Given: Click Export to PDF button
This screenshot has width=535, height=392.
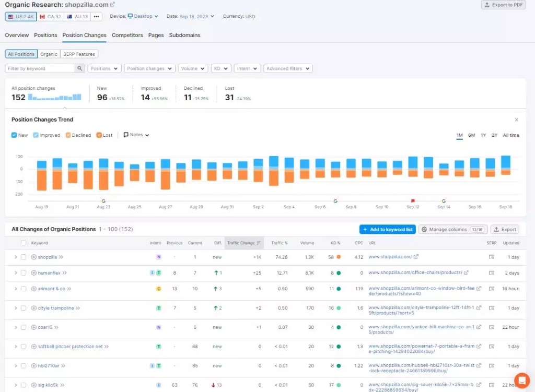Looking at the screenshot, I should pos(503,5).
